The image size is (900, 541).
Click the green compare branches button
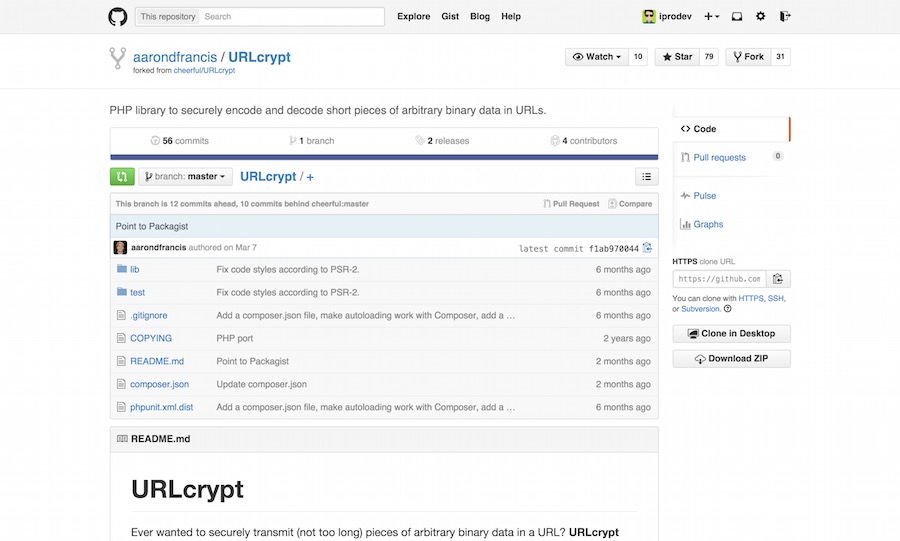pos(122,177)
